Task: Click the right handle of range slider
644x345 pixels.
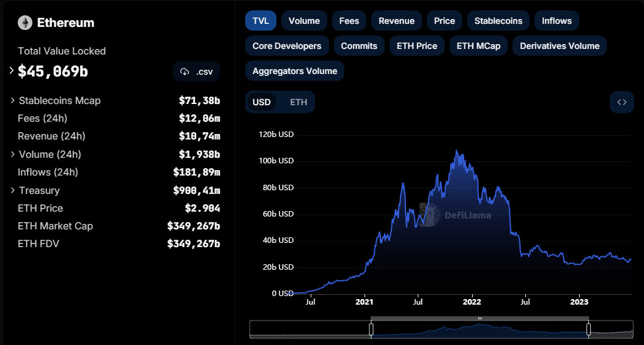Action: 588,329
